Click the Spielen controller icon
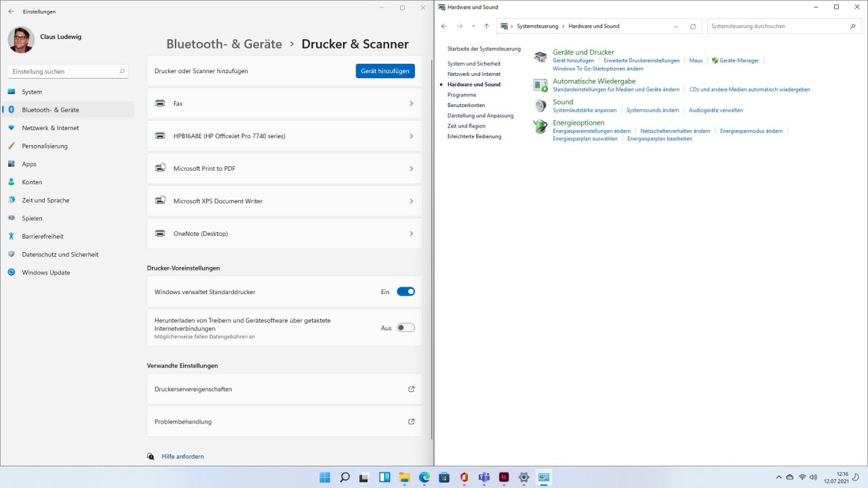 coord(11,218)
